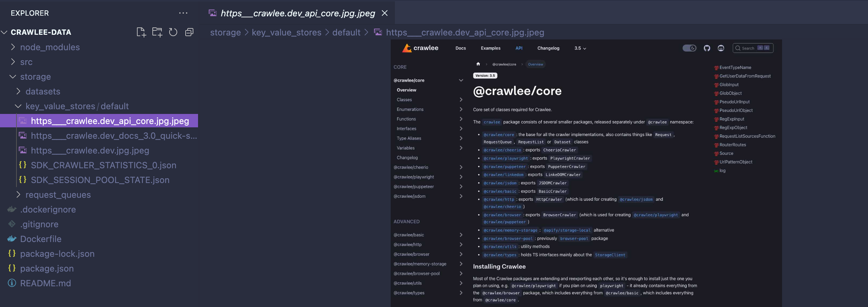Click Changelog in the docs sidebar
Screen dimensions: 868x307
pyautogui.click(x=407, y=158)
